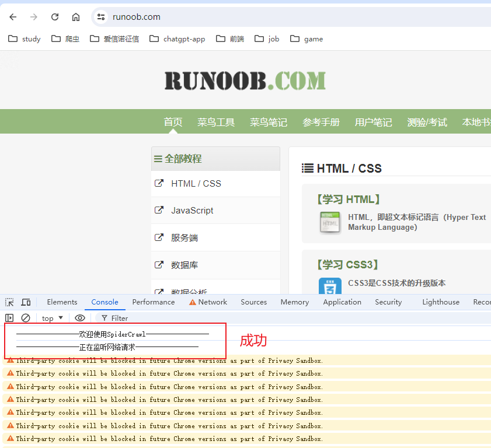Image resolution: width=491 pixels, height=448 pixels.
Task: Toggle the live expression eye icon
Action: [x=80, y=318]
